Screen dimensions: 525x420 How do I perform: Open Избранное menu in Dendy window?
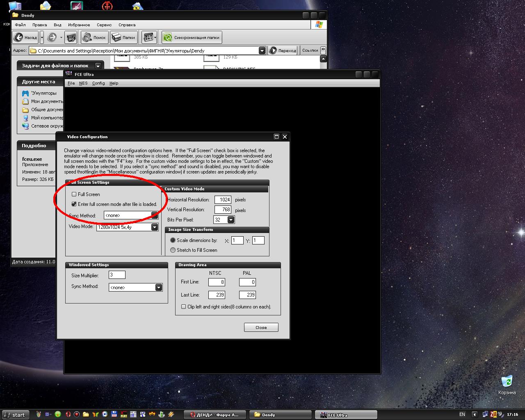coord(79,25)
